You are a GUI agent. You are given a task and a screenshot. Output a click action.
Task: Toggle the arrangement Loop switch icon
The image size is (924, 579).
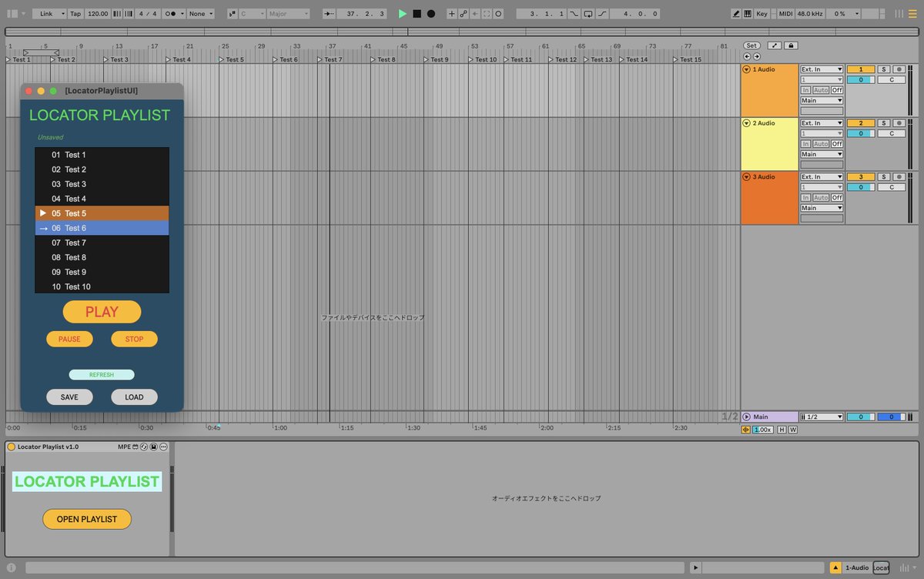tap(588, 14)
